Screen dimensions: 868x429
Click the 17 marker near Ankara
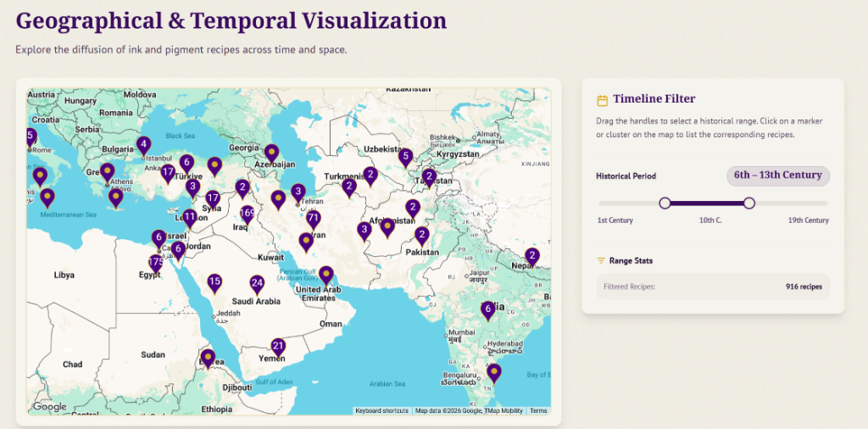(169, 173)
